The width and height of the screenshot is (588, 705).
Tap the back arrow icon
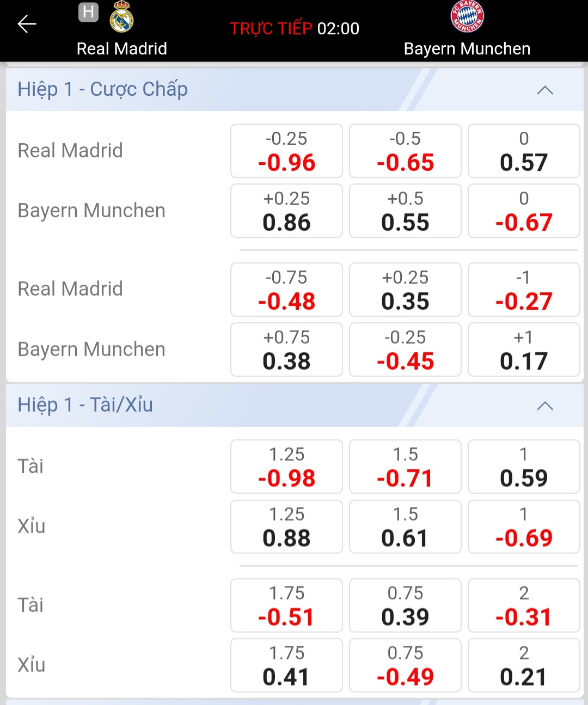(27, 24)
